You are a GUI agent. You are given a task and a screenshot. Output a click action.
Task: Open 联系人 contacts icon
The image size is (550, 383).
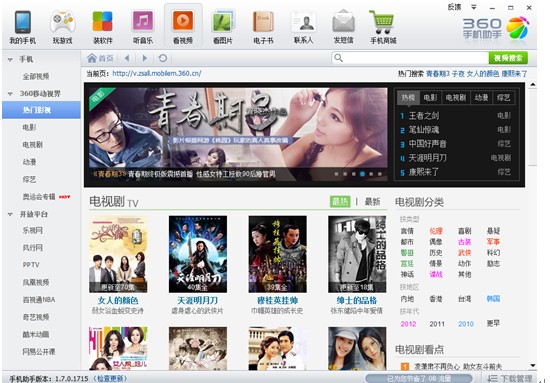click(x=303, y=22)
